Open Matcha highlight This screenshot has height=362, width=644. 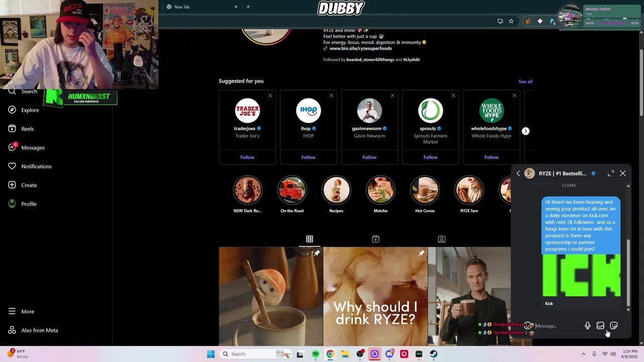point(380,191)
